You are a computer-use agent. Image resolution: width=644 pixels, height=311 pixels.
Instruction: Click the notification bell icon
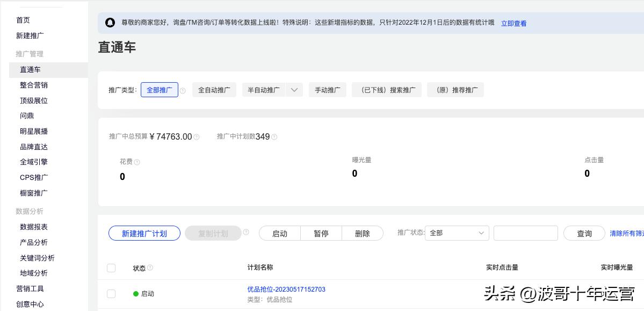(x=110, y=23)
